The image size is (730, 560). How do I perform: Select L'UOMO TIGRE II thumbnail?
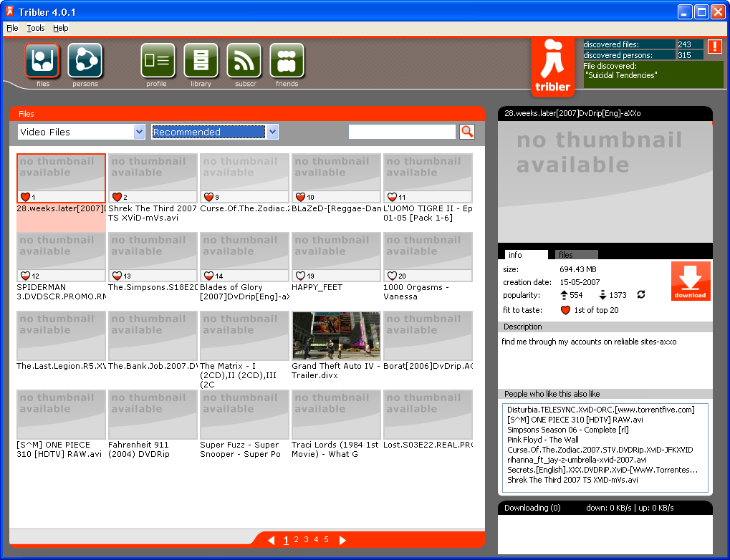pyautogui.click(x=428, y=178)
